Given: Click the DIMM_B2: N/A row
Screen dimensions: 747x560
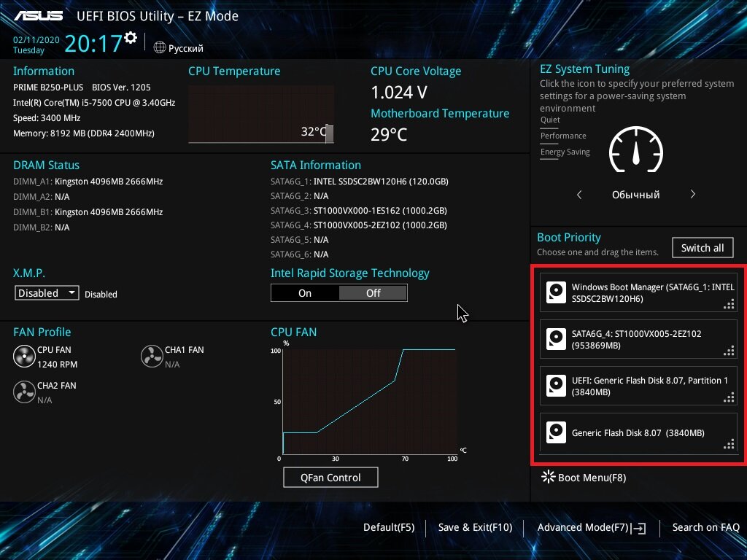Looking at the screenshot, I should point(42,227).
